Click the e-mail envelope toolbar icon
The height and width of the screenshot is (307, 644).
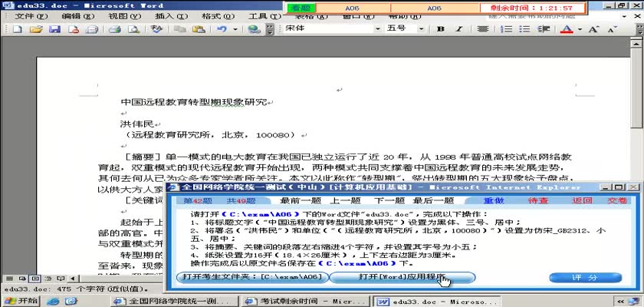[x=91, y=29]
